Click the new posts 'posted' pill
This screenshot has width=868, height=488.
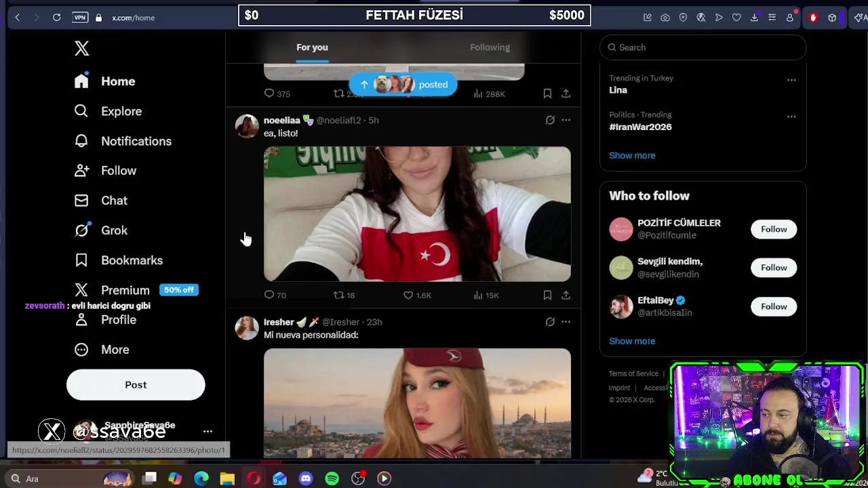[403, 85]
